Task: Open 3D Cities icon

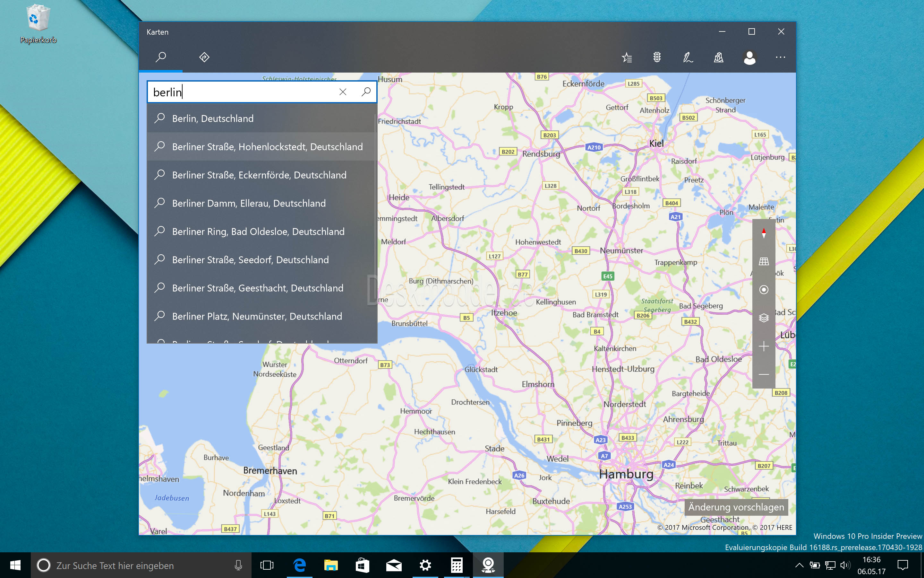Action: [x=719, y=57]
